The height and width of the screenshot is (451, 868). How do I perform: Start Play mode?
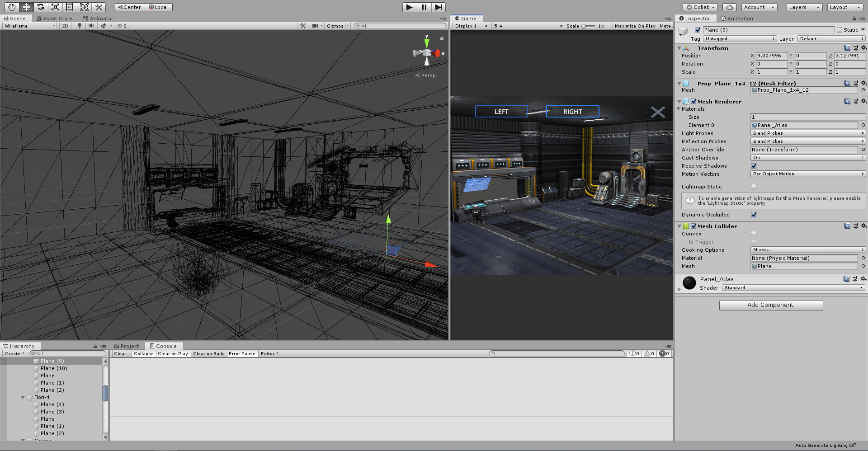(x=409, y=7)
